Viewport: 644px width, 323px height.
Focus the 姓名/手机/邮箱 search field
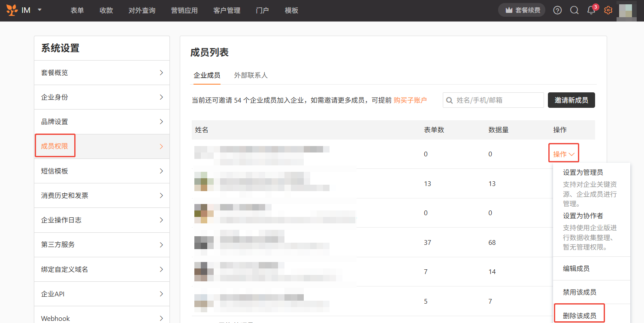pyautogui.click(x=493, y=100)
